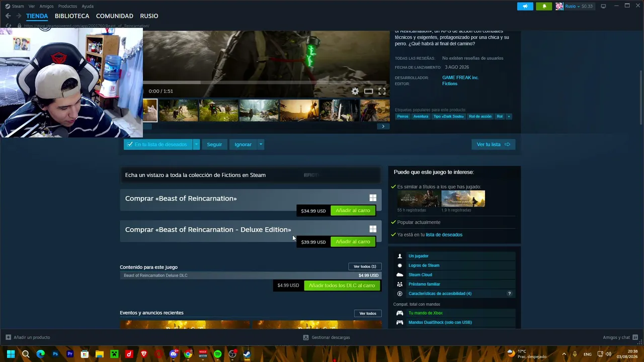Enter fullscreen on the trailer player

click(382, 91)
